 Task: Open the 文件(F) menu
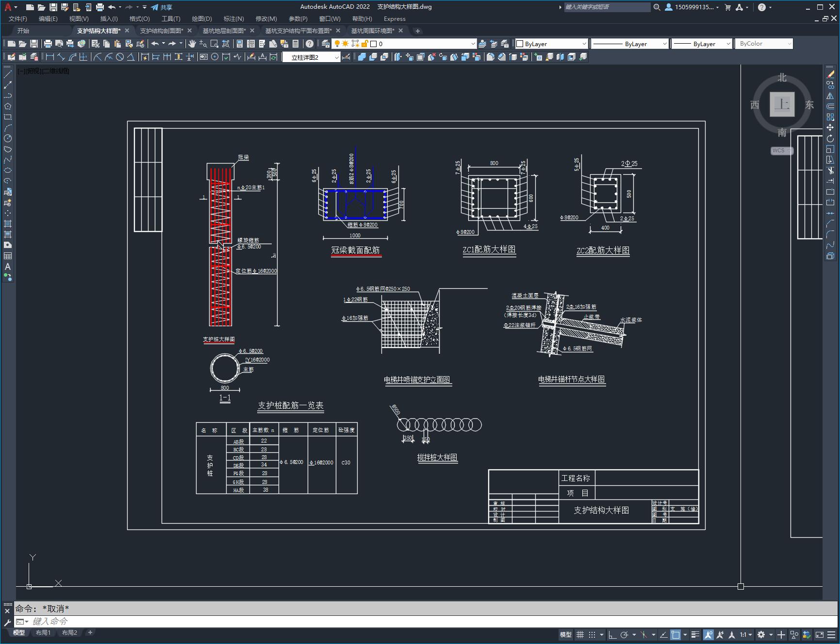(x=18, y=18)
